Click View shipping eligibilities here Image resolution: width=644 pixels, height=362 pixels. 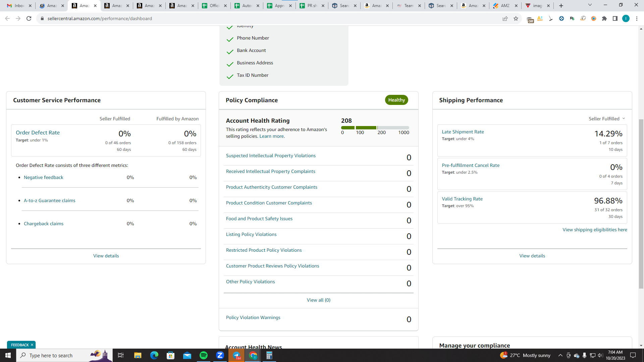click(x=595, y=230)
